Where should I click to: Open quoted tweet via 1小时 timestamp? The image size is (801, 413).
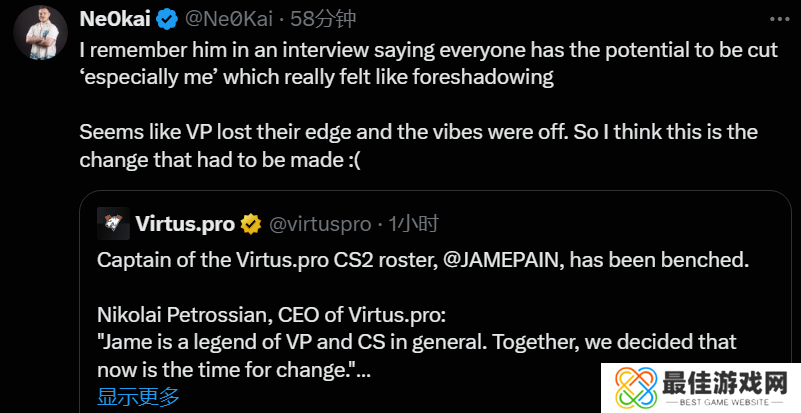pyautogui.click(x=413, y=224)
